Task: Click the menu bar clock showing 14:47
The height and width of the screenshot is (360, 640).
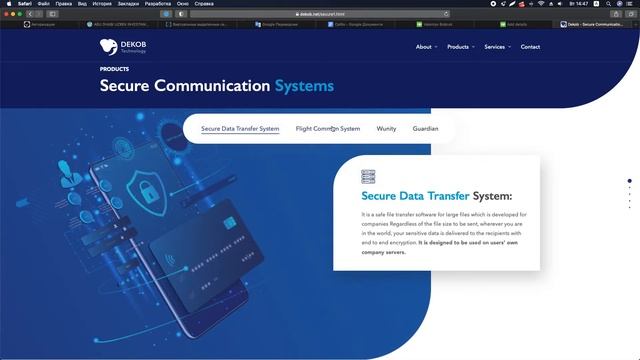Action: tap(578, 4)
